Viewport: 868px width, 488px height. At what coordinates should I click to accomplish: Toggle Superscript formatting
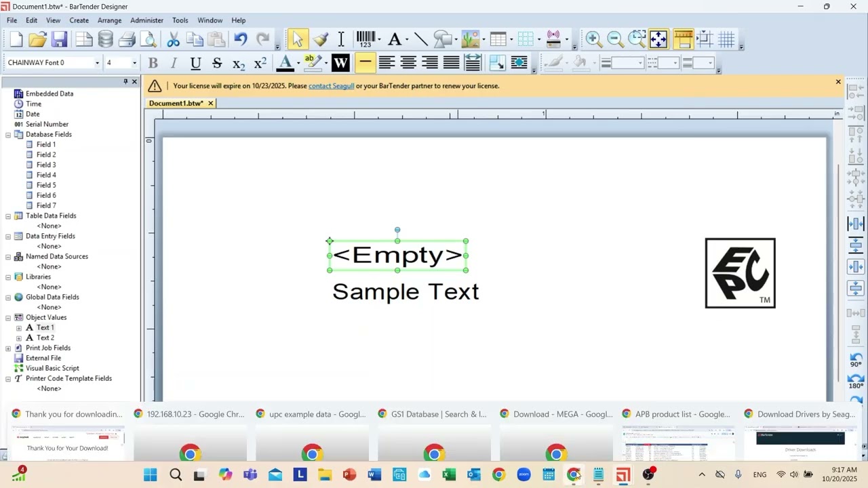(260, 63)
